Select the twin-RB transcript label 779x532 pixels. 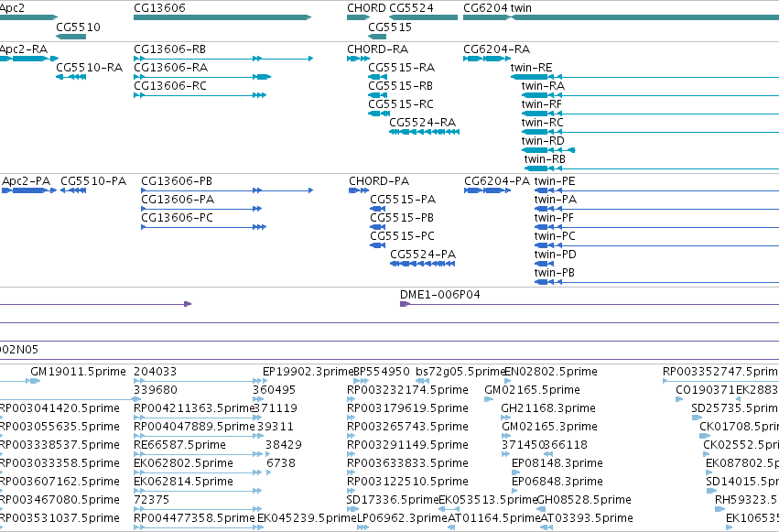coord(545,159)
